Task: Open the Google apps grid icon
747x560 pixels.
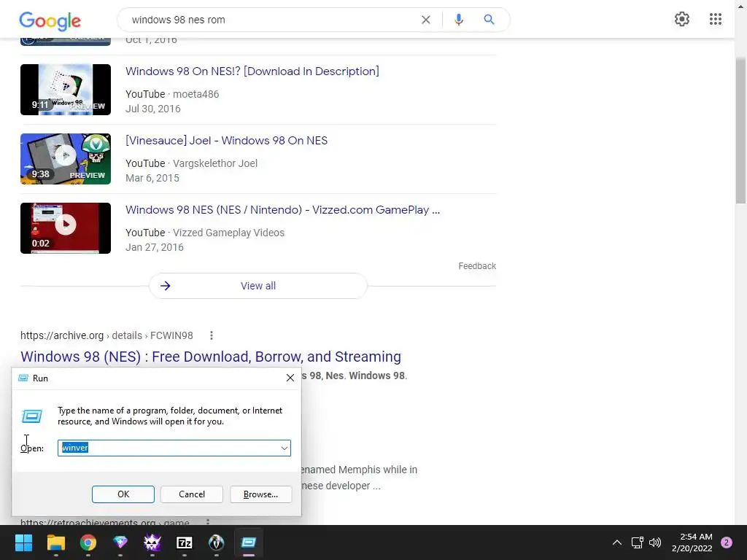Action: 716,19
